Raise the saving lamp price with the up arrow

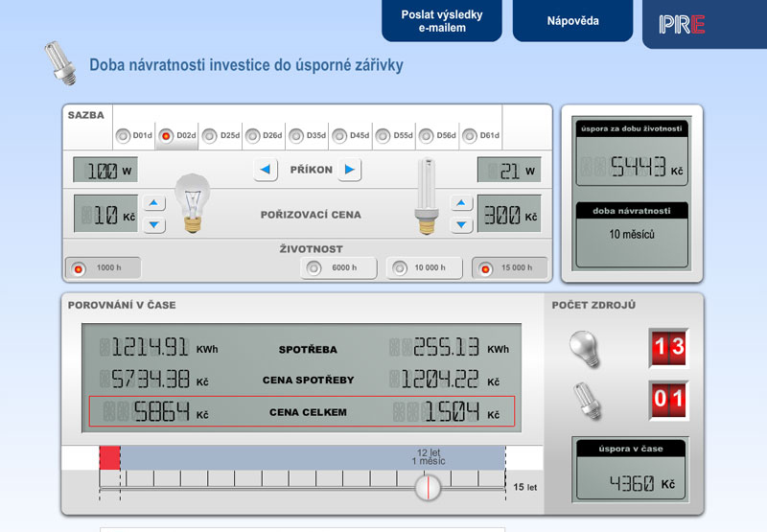click(461, 202)
